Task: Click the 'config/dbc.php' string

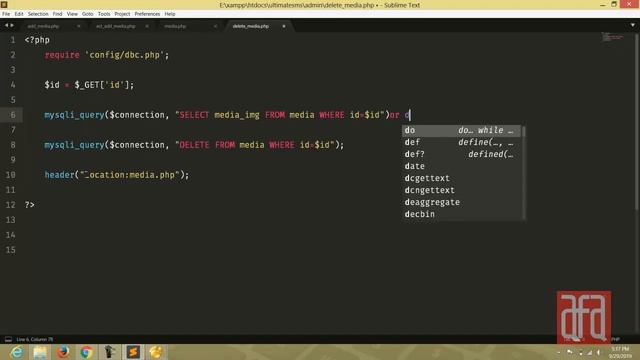Action: pos(124,55)
